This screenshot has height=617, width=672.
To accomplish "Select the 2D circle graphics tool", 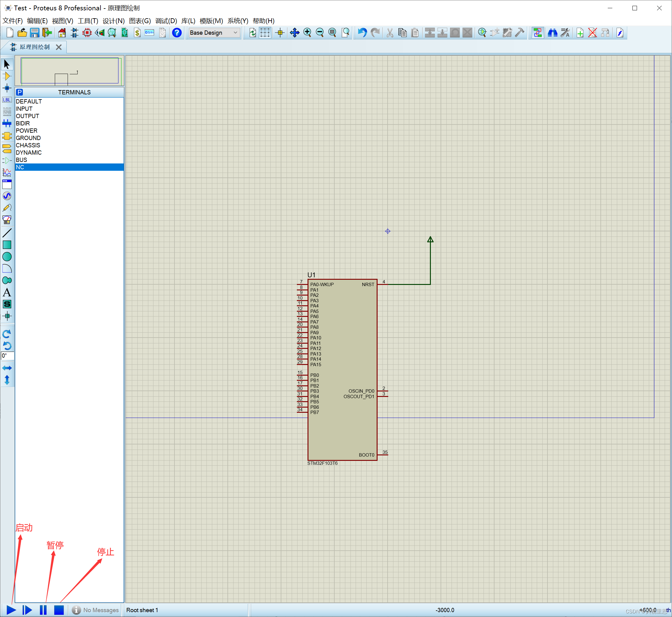I will coord(7,256).
